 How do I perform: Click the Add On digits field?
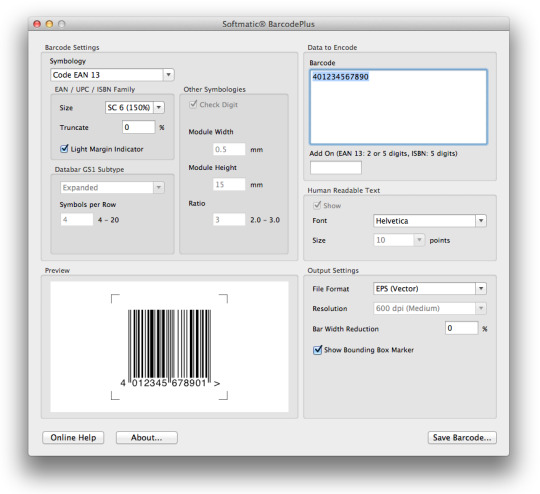tap(336, 168)
